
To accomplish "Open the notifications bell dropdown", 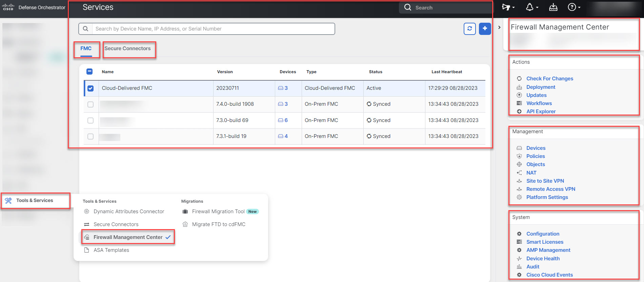I will [x=531, y=7].
